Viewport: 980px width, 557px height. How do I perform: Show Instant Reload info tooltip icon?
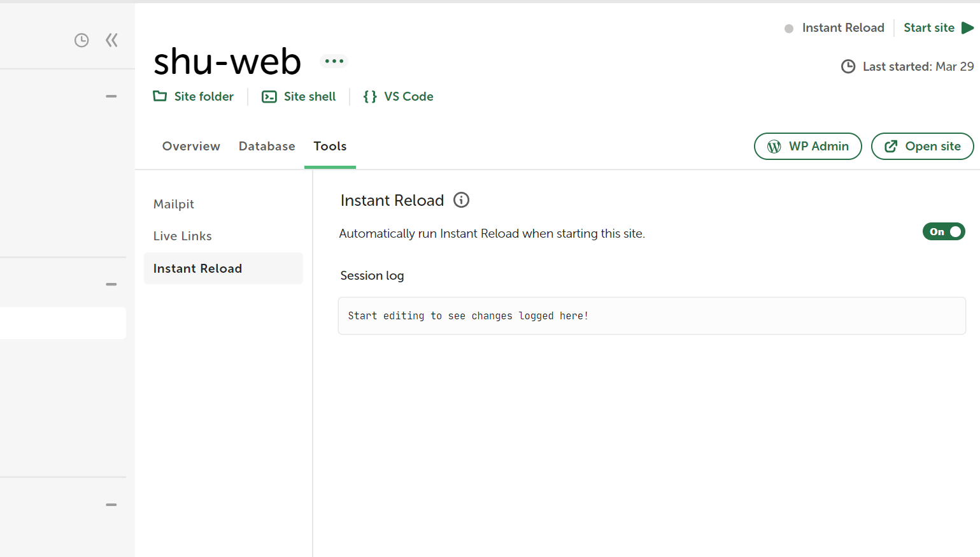pos(462,200)
